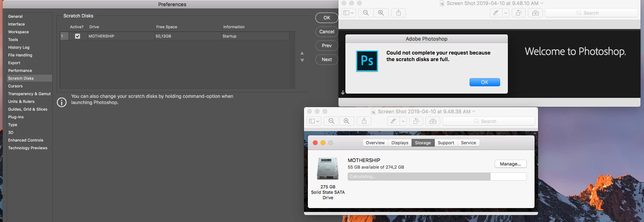The width and height of the screenshot is (644, 222).
Task: Zoom out in the 9.48.10 AM Preview window
Action: [366, 13]
